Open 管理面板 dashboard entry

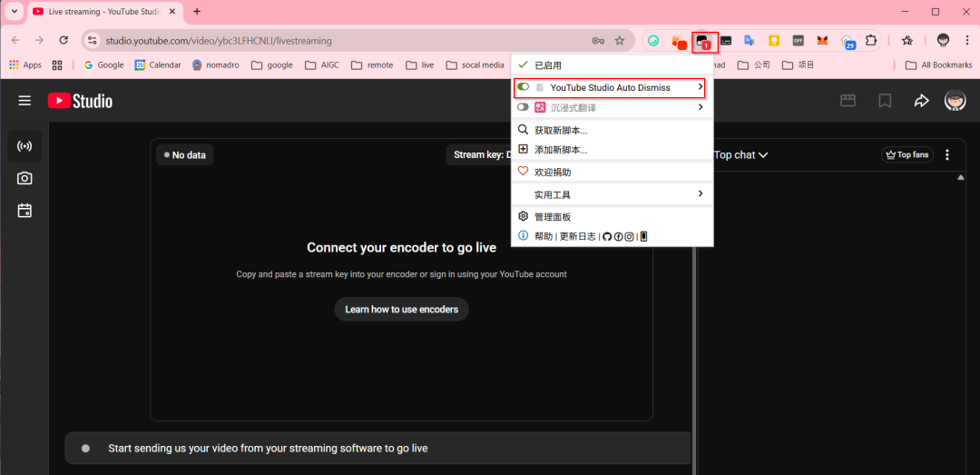coord(612,216)
